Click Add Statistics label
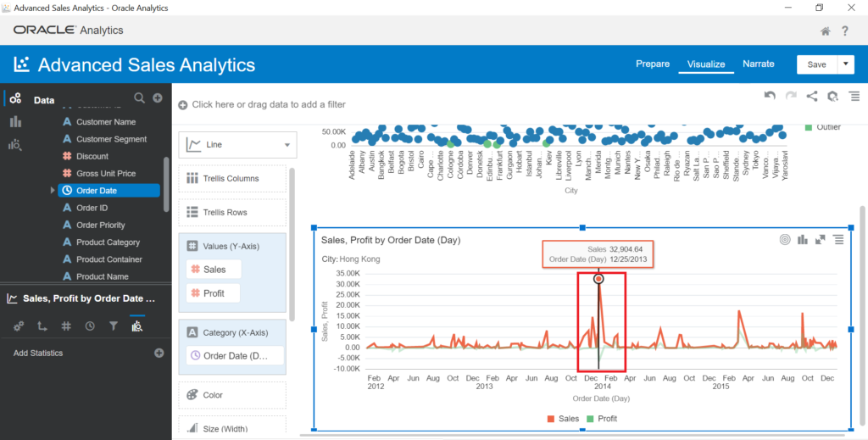This screenshot has width=868, height=440. point(38,354)
